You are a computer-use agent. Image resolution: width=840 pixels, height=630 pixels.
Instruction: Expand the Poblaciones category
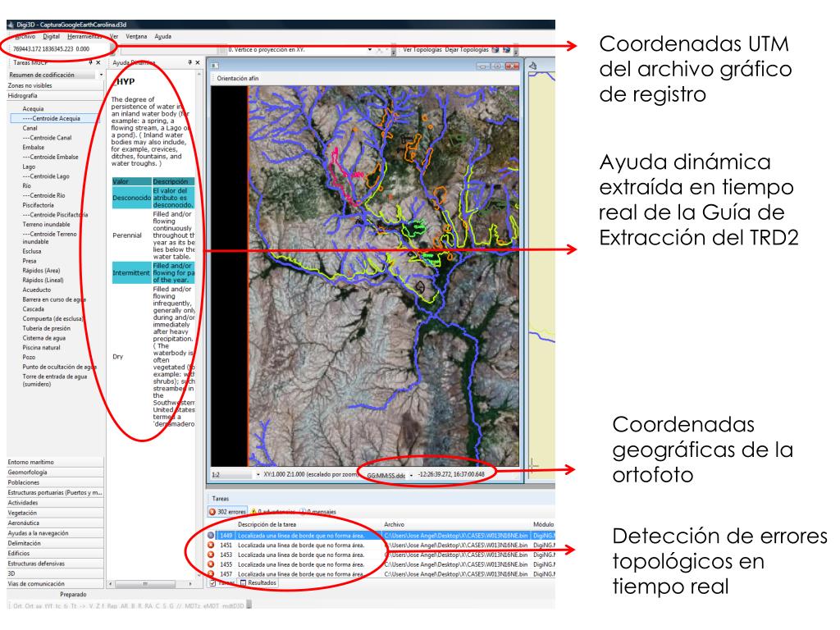pos(55,482)
